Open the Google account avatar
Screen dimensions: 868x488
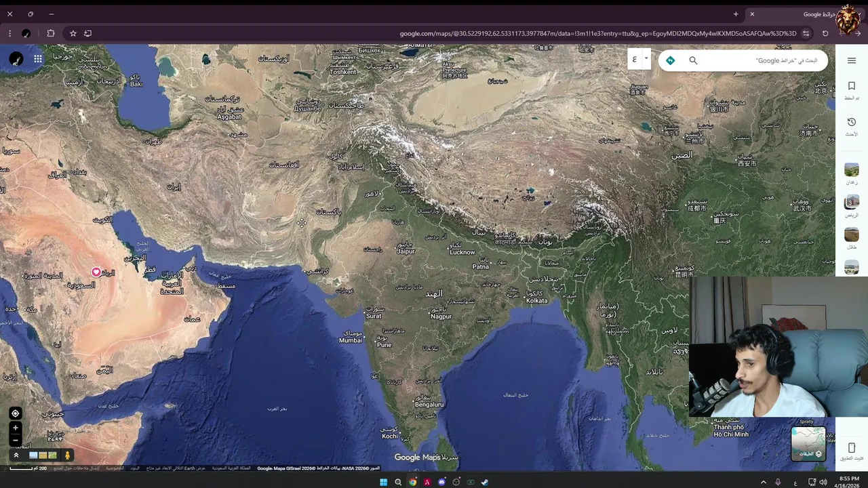point(16,59)
